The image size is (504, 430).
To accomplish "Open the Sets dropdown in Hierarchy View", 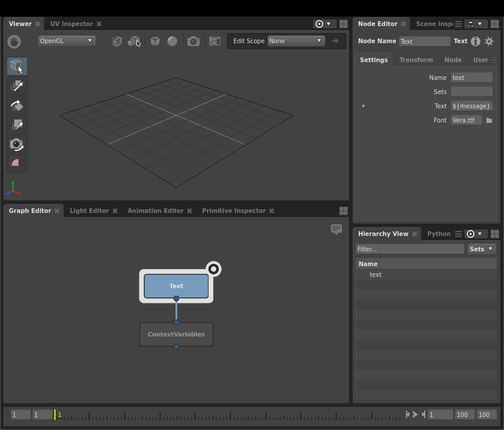I will [x=482, y=249].
